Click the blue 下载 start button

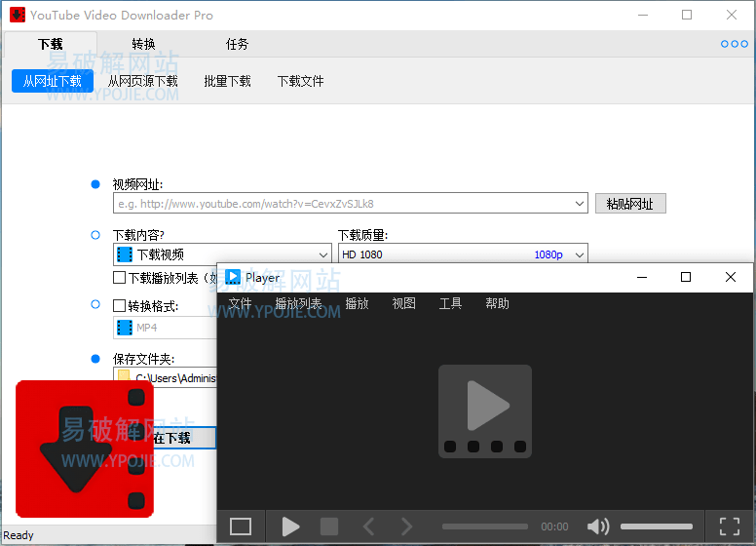(x=184, y=438)
